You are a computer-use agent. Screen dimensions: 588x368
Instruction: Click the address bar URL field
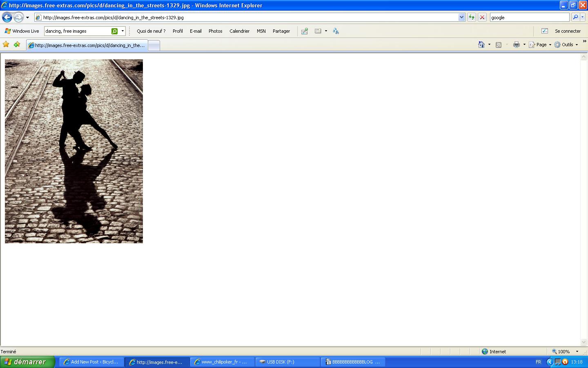pos(246,18)
